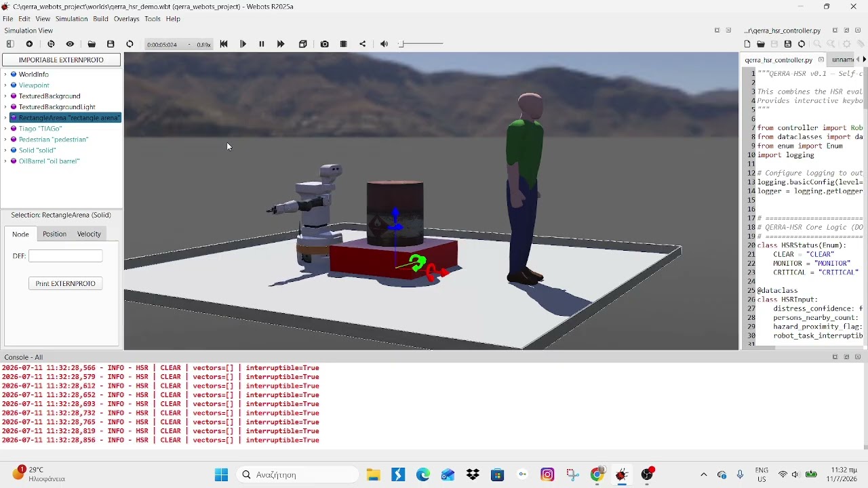Open Dropbox from the taskbar

coord(473,474)
